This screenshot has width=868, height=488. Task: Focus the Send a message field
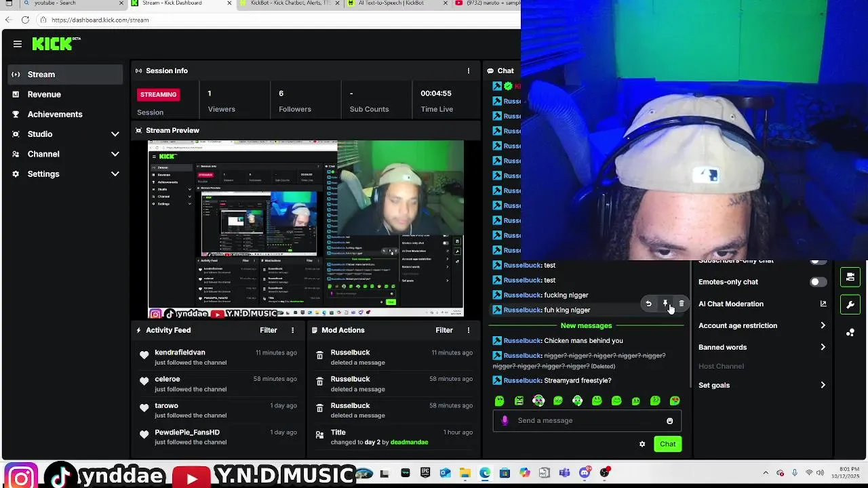point(587,420)
